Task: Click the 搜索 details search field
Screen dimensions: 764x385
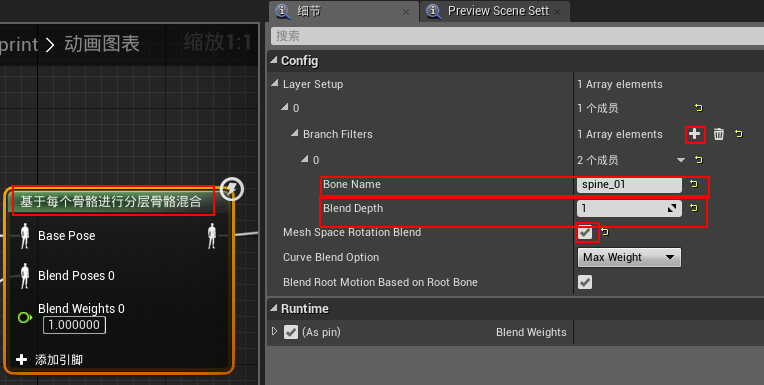Action: [x=517, y=36]
